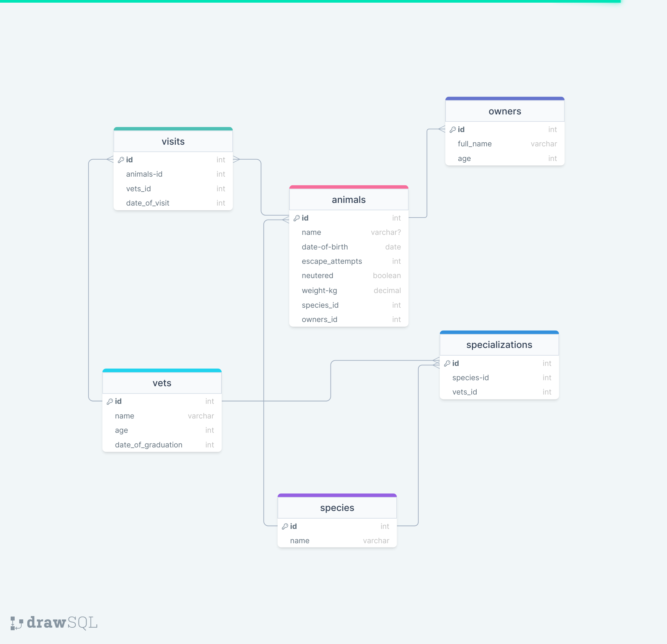Select the visits table header

pyautogui.click(x=173, y=141)
